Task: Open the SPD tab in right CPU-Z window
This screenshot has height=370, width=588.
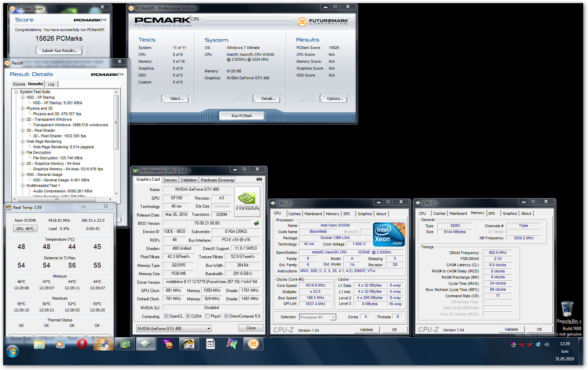Action: (492, 213)
